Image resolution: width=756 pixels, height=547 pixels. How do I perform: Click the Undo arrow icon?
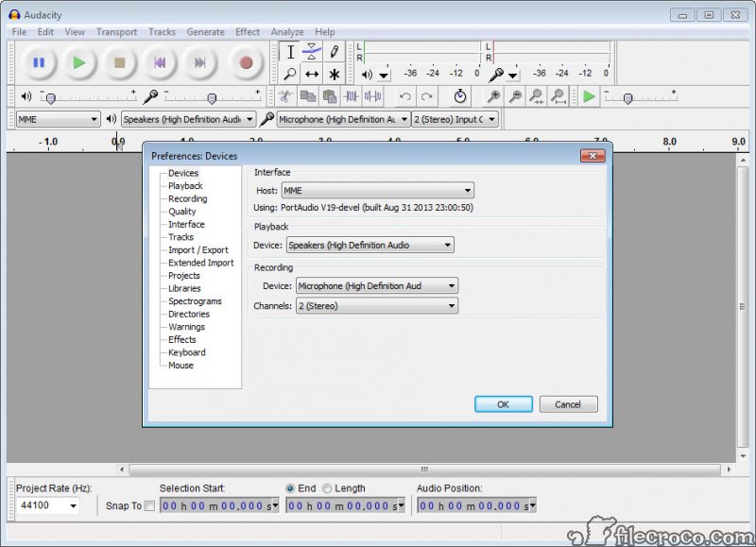point(405,97)
